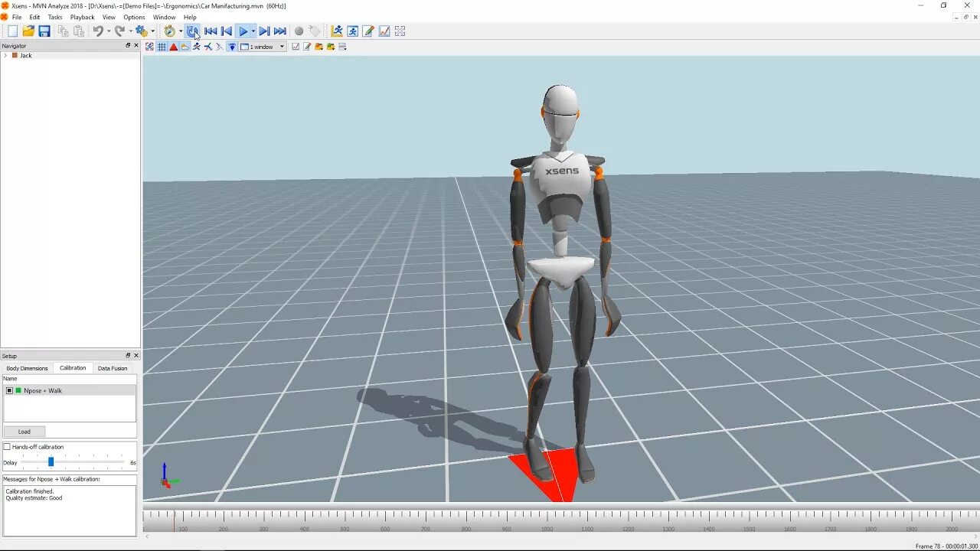Select the Calibration tab

73,368
